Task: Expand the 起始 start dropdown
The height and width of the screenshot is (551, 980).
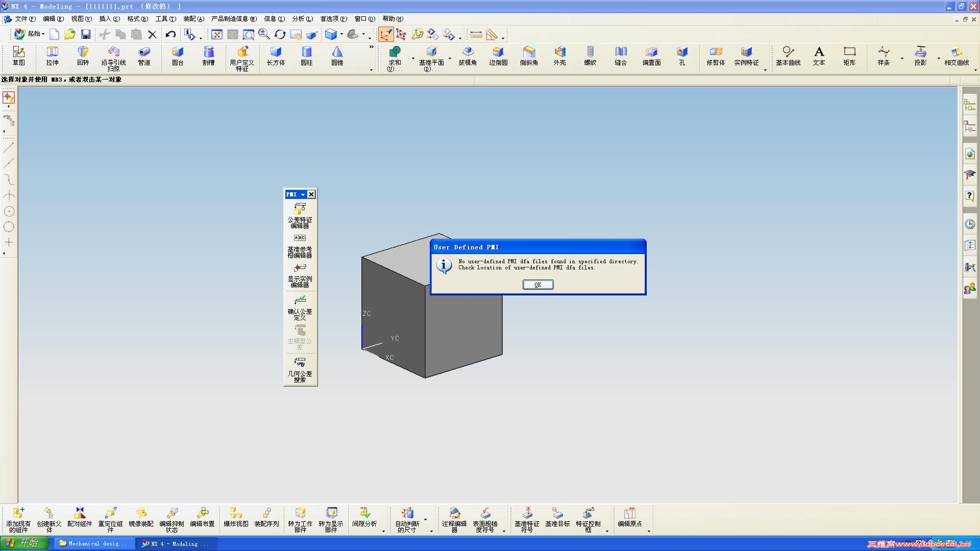Action: point(43,34)
